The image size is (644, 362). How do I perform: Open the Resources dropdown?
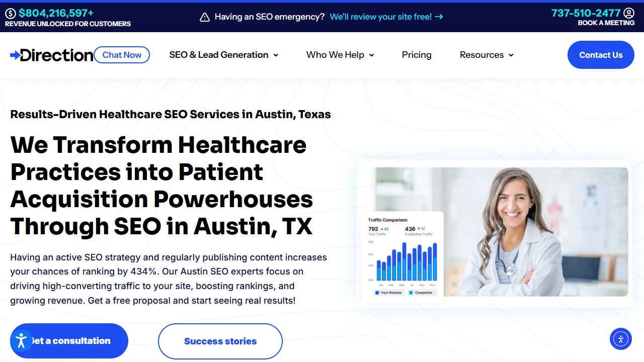pyautogui.click(x=487, y=55)
